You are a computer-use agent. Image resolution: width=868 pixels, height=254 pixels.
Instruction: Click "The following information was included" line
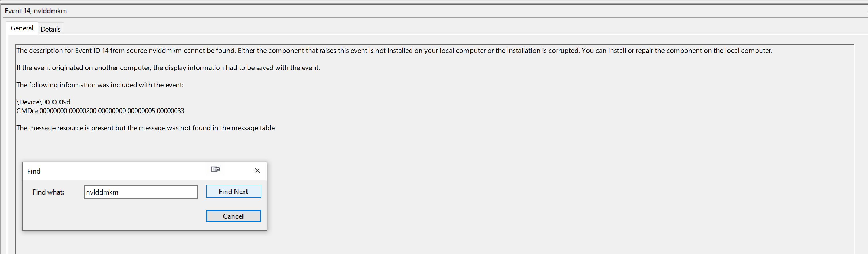click(x=100, y=85)
